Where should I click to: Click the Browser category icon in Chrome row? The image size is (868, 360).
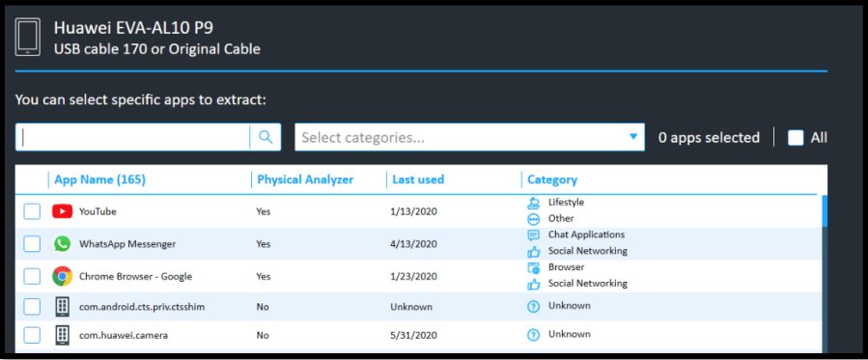(534, 268)
